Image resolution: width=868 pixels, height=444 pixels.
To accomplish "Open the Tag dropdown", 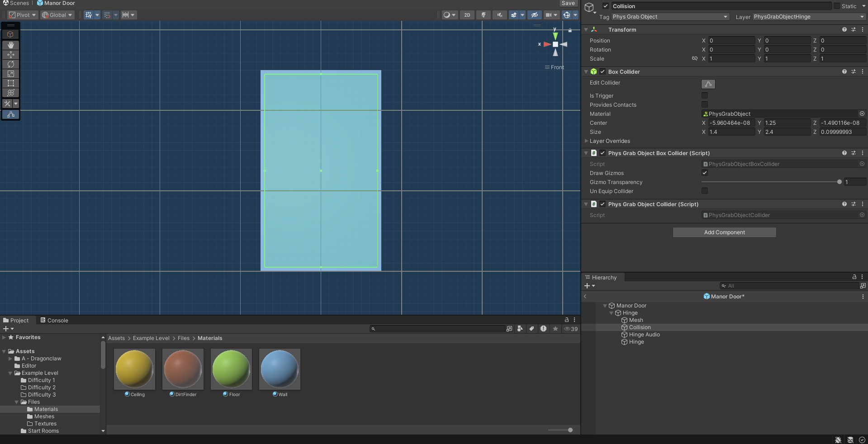I will coord(669,17).
